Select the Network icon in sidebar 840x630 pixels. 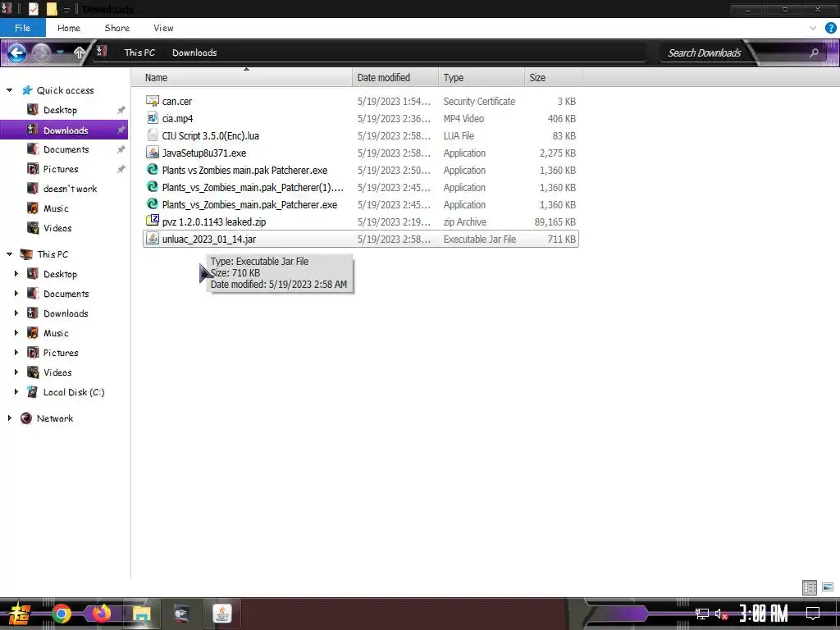[25, 418]
